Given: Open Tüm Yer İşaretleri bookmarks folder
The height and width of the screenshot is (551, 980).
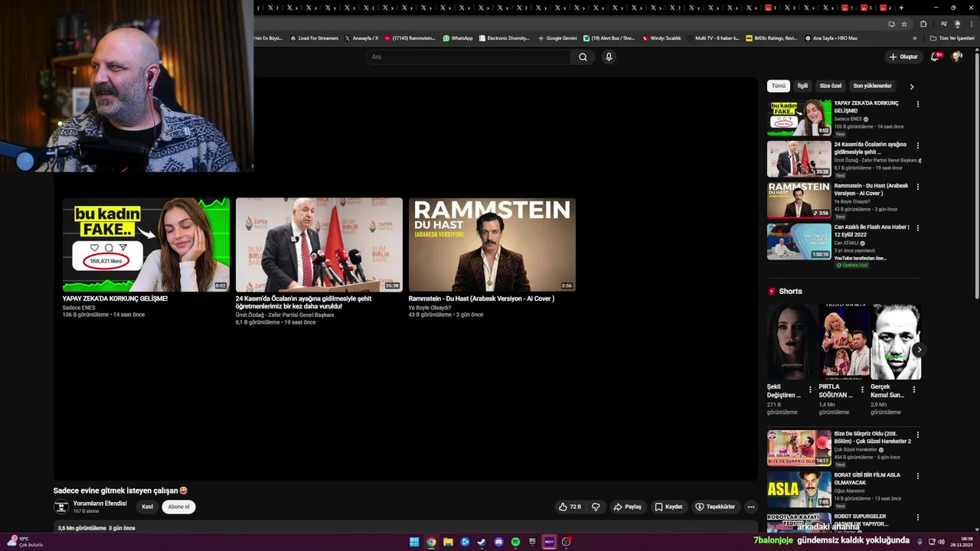Looking at the screenshot, I should click(952, 37).
